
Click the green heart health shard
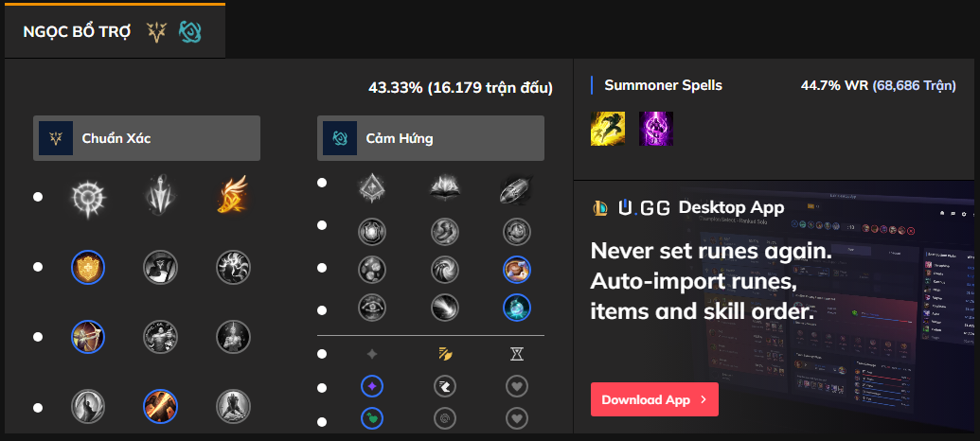tap(372, 417)
